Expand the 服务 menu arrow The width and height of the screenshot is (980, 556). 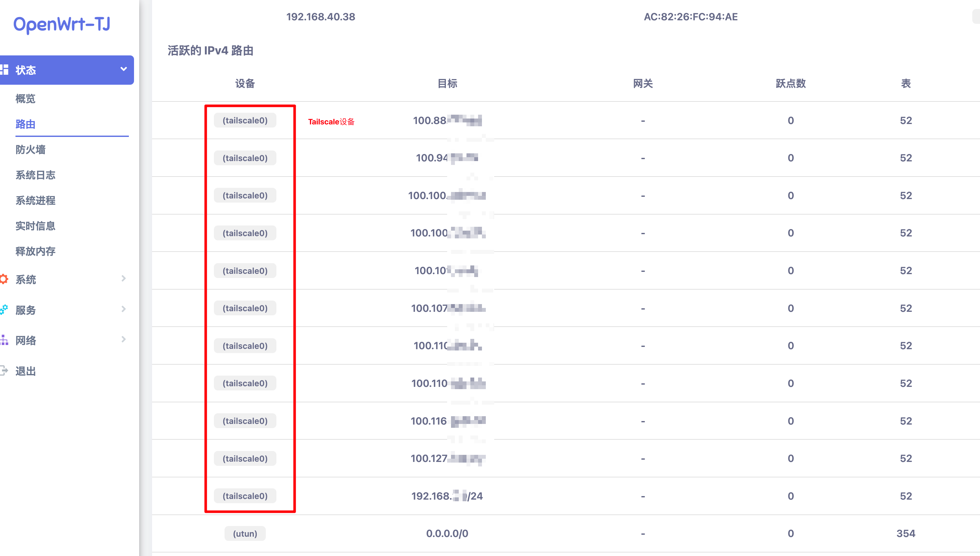pos(123,309)
